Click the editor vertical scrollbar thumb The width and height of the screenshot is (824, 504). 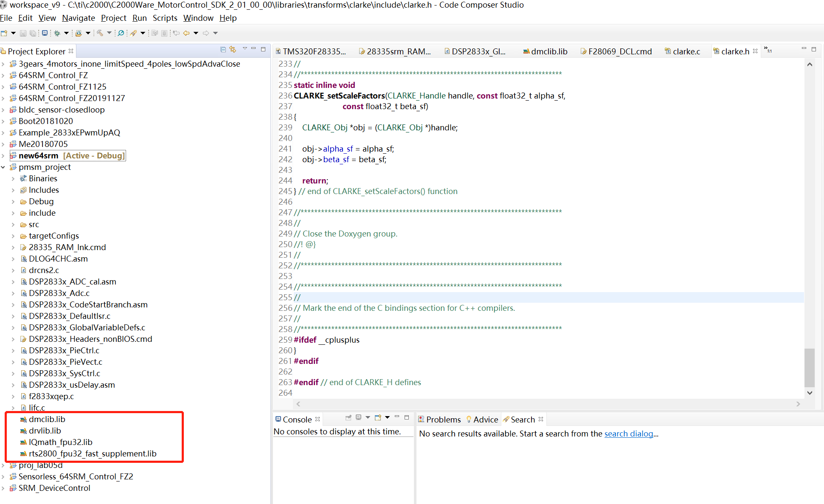tap(810, 368)
